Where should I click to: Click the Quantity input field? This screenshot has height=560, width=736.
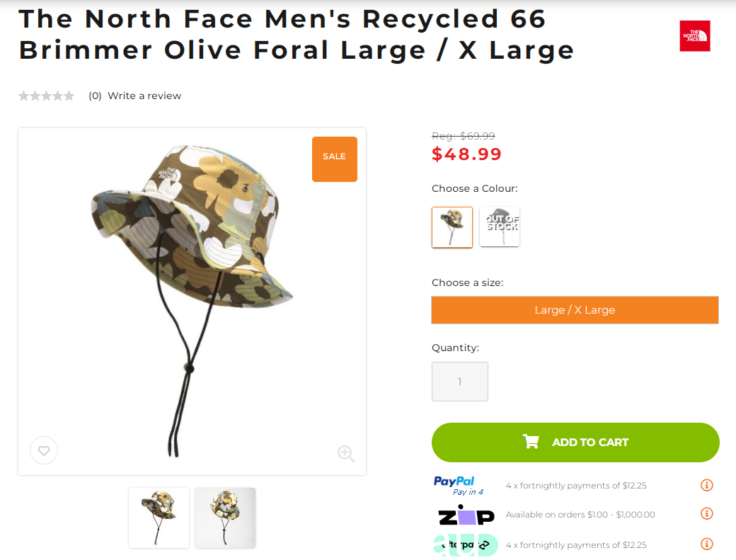[x=460, y=382]
